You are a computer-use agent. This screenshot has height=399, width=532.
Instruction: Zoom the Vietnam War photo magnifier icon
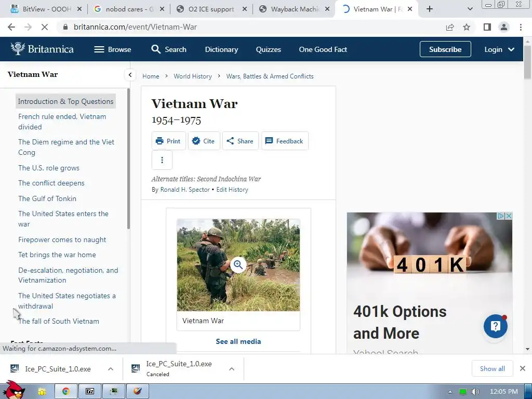[x=238, y=264]
